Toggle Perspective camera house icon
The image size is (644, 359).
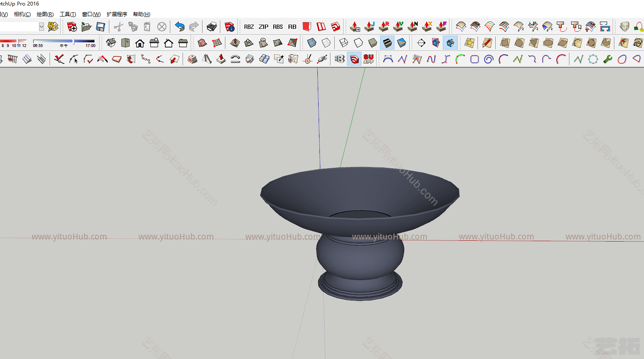point(436,43)
